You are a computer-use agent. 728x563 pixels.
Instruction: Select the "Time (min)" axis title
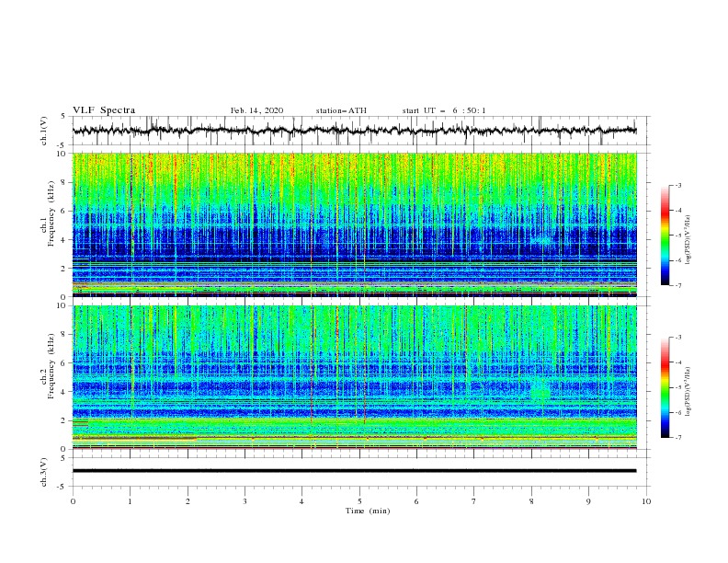coord(368,511)
